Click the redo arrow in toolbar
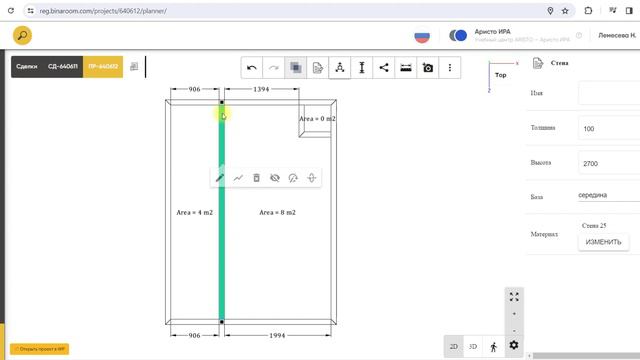This screenshot has width=640, height=360. coord(273,68)
